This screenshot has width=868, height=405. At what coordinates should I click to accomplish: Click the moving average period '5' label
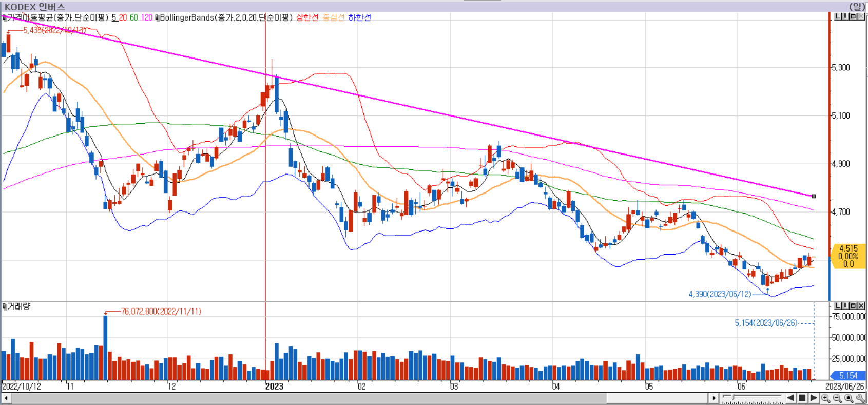pyautogui.click(x=114, y=17)
